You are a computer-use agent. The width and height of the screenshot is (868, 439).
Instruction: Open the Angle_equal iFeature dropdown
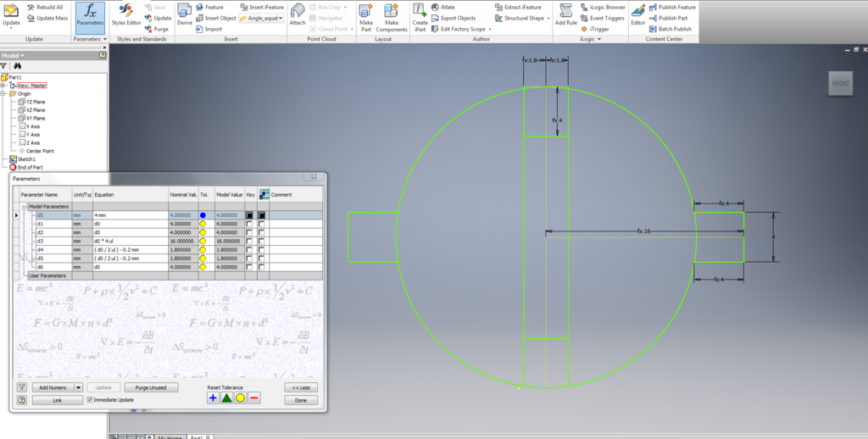(x=281, y=19)
